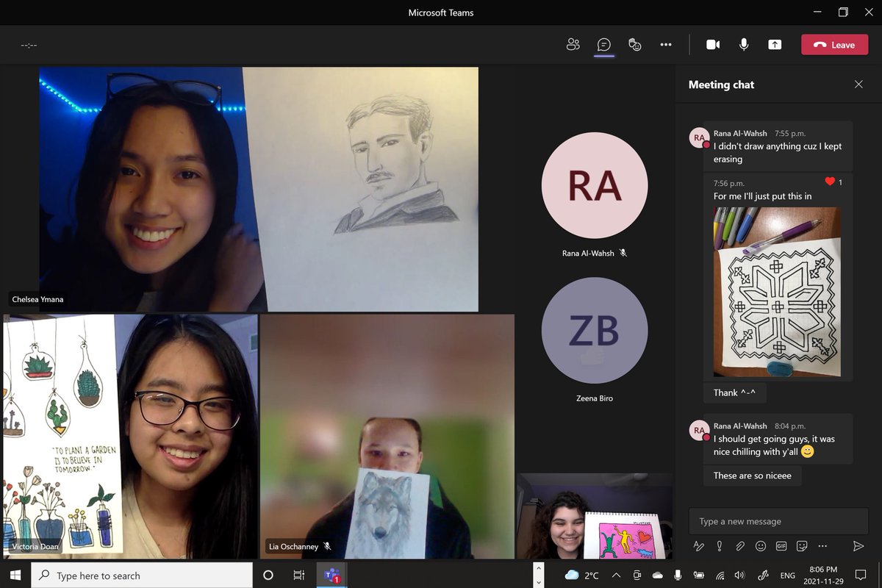Open the battery status icon
The image size is (882, 588).
[x=698, y=576]
